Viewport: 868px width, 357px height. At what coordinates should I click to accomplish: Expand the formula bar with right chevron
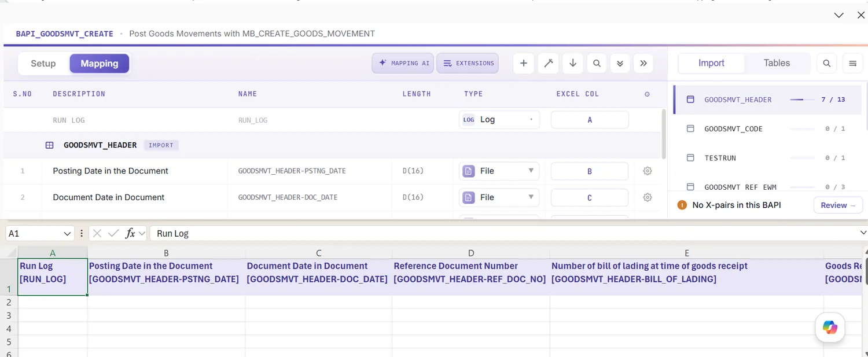863,233
